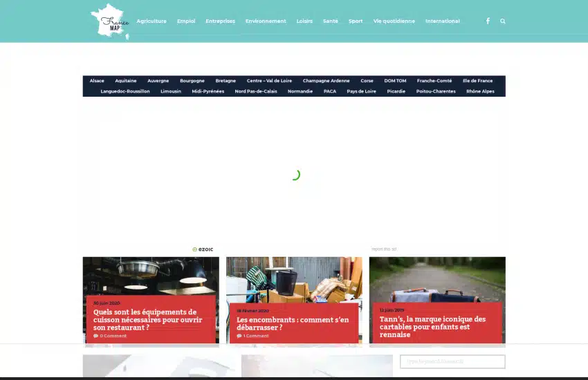Image resolution: width=588 pixels, height=380 pixels.
Task: Click the '30 juin 2020' date
Action: 107,303
